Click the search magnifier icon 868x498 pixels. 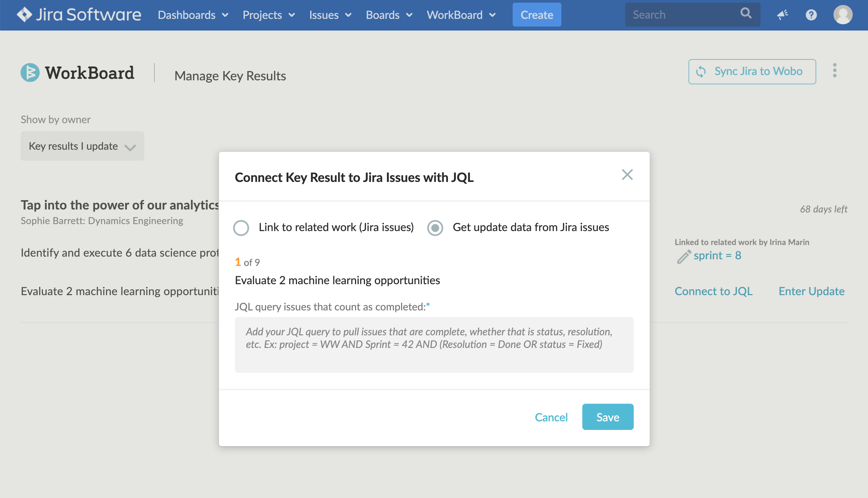(x=746, y=14)
